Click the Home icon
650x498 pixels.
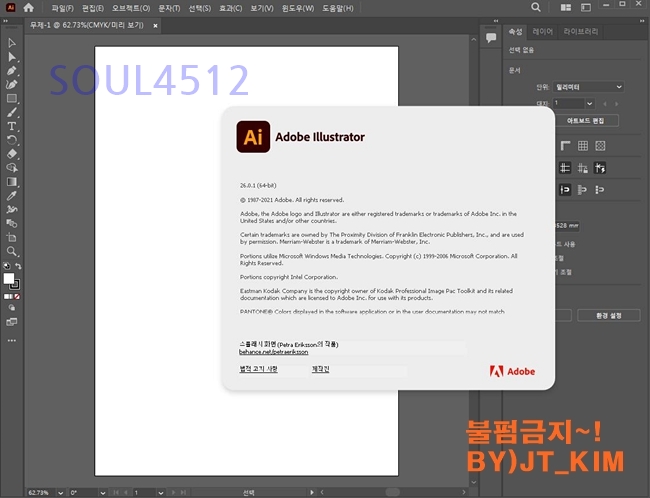point(28,7)
